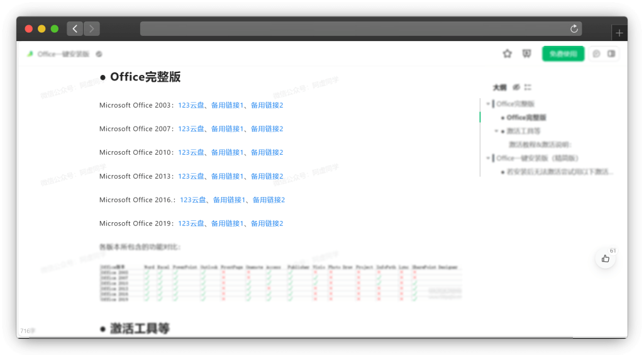Image resolution: width=644 pixels, height=355 pixels.
Task: Click the document title in the header
Action: point(64,54)
